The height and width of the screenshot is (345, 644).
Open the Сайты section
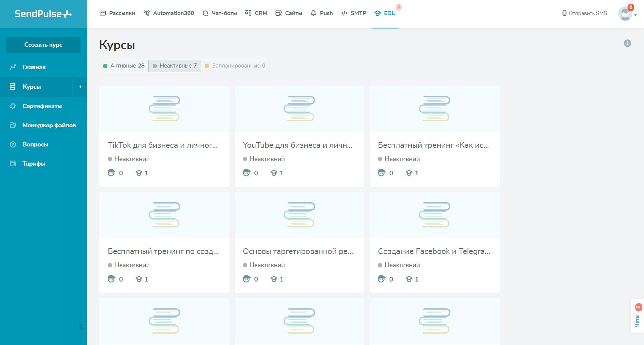pyautogui.click(x=289, y=13)
